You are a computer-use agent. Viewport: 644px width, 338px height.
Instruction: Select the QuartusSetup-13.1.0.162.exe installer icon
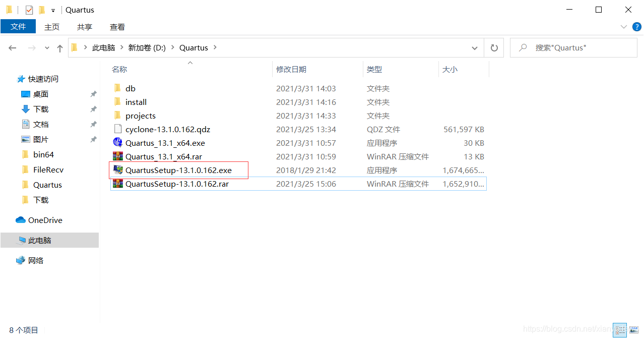point(118,170)
